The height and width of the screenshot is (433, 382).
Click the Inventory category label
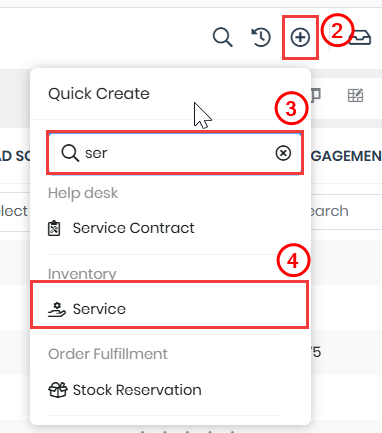(x=82, y=274)
